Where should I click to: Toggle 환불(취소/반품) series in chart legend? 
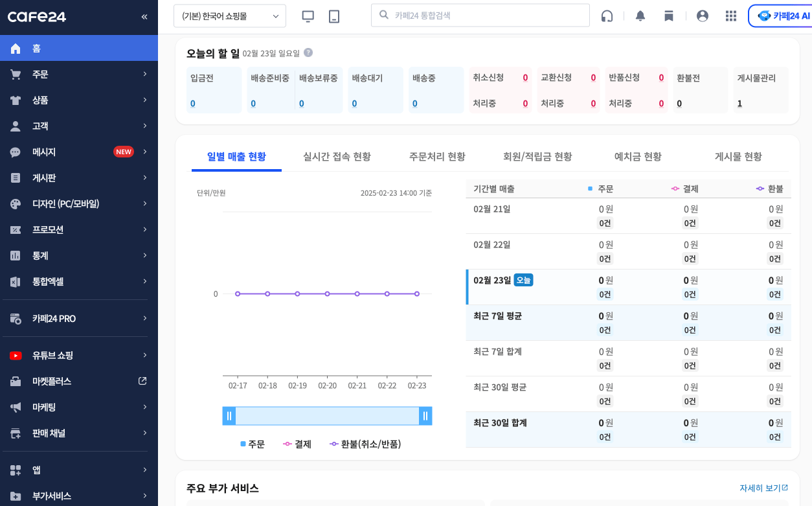[x=365, y=444]
